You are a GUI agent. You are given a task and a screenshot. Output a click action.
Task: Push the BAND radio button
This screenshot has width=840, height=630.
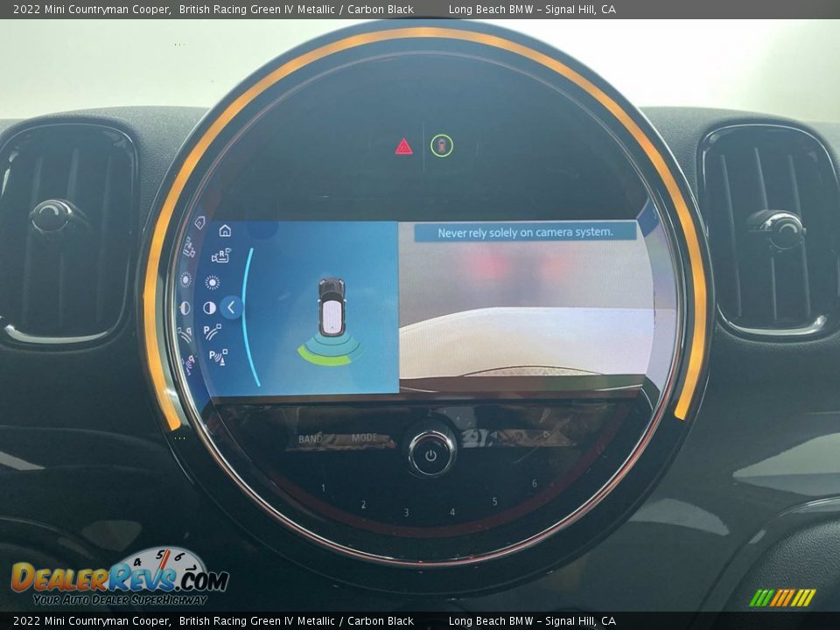[310, 439]
